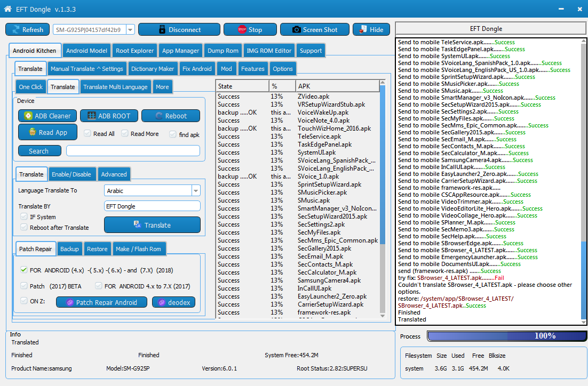588x386 pixels.
Task: Select Manual Translate ^ Settings tab
Action: click(86, 69)
